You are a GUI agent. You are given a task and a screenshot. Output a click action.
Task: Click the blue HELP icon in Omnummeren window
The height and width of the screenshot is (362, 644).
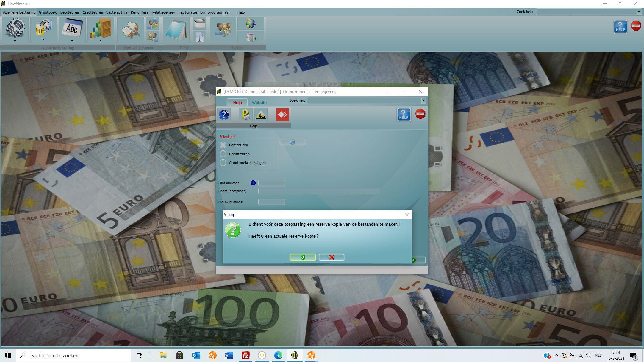tap(404, 115)
